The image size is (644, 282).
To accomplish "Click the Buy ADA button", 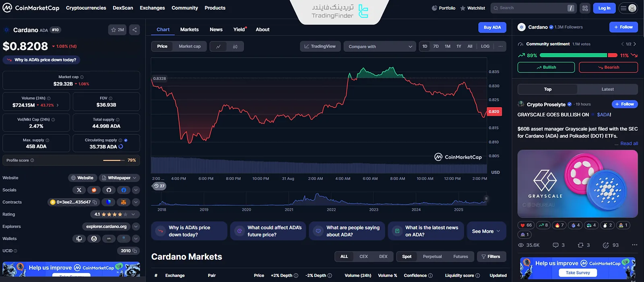I will point(492,27).
